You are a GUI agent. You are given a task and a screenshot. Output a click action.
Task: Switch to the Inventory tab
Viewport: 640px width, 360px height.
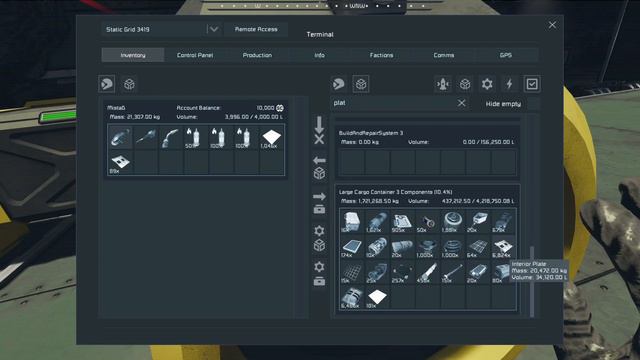[133, 55]
